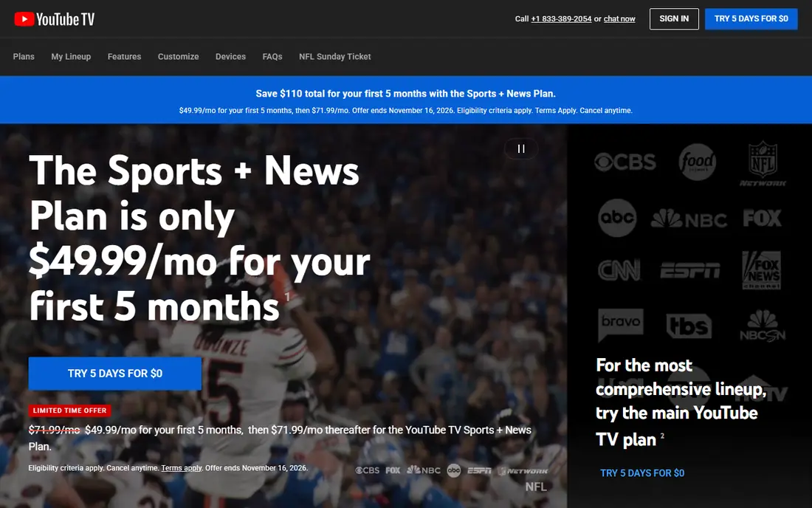Click the LIMITED TIME OFFER badge
This screenshot has height=508, width=812.
tap(69, 411)
